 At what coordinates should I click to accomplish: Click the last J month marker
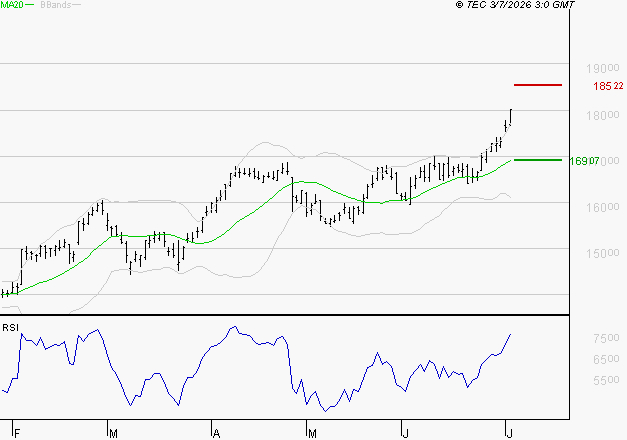[x=509, y=433]
